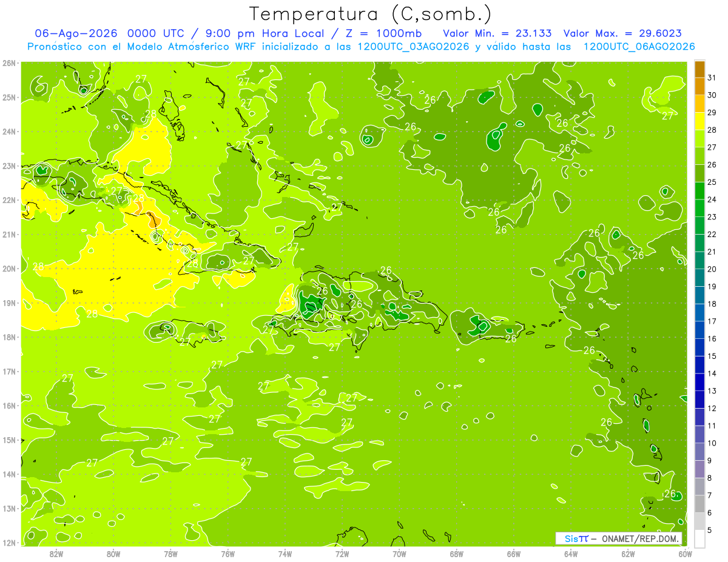
Task: Click the 72W longitude label
Action: point(342,554)
